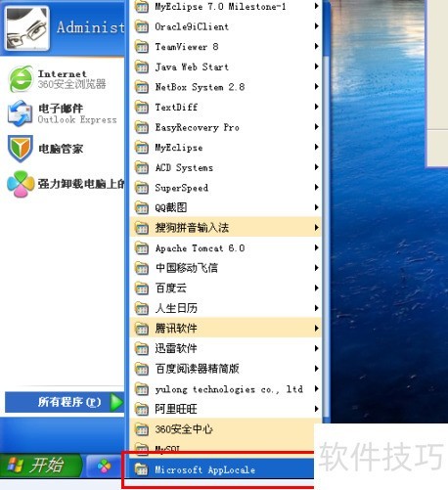Click folder icon next to 迅雷软件
448x490 pixels.
[142, 349]
